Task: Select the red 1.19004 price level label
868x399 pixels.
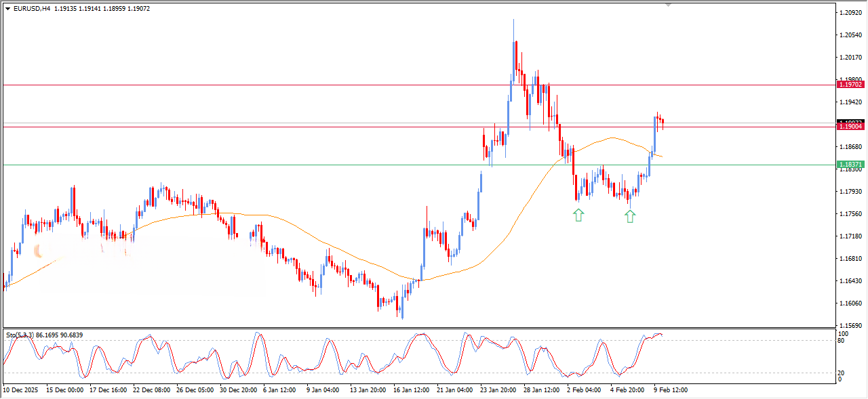Action: coord(850,127)
